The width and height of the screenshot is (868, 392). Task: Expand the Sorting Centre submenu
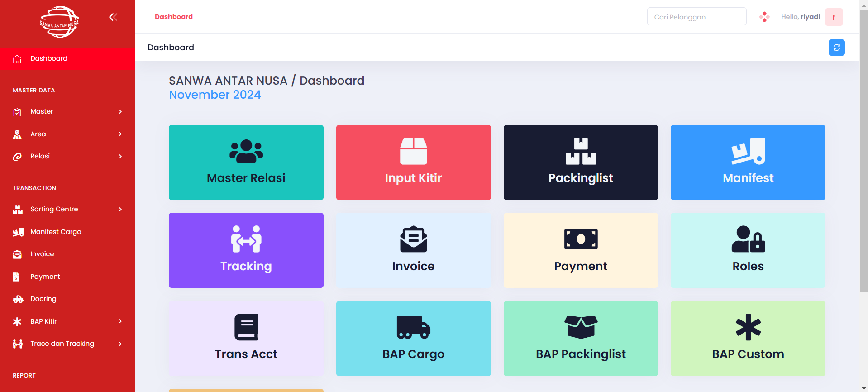[67, 209]
